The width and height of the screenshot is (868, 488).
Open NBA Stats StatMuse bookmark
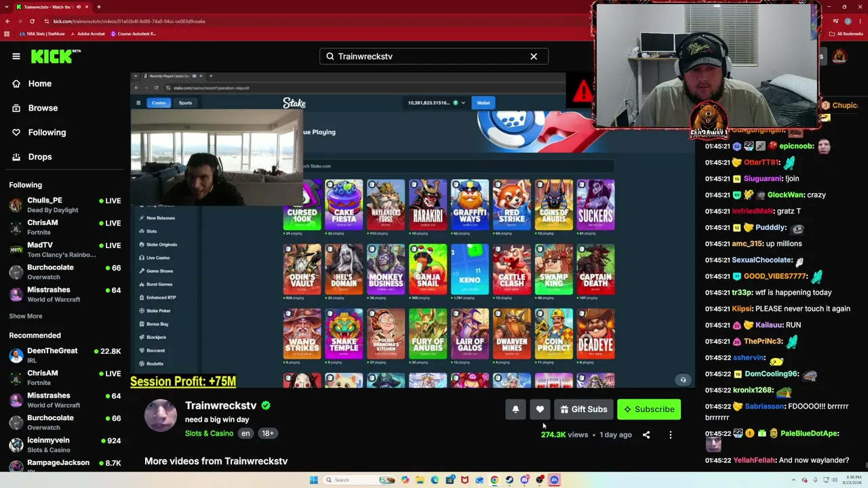43,33
